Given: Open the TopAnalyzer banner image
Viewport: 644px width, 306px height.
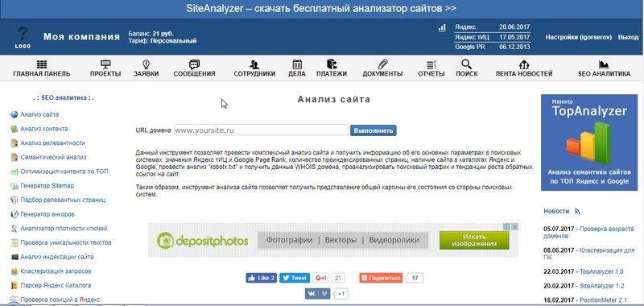Looking at the screenshot, I should 589,143.
